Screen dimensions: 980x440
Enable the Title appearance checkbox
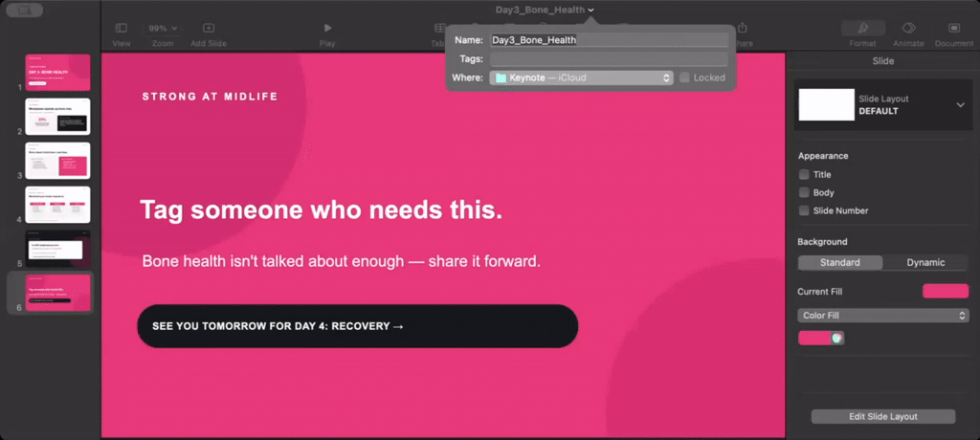coord(804,175)
